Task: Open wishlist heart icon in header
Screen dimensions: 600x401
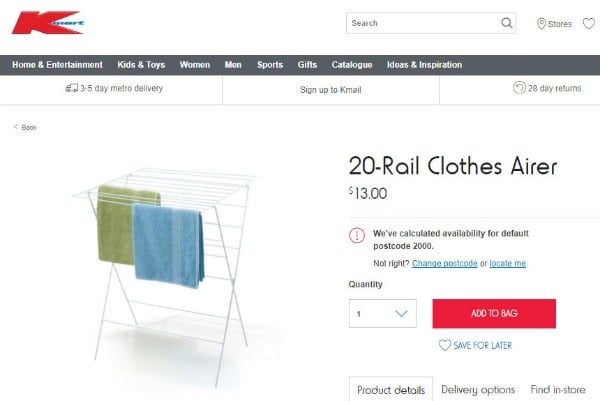Action: [x=589, y=24]
